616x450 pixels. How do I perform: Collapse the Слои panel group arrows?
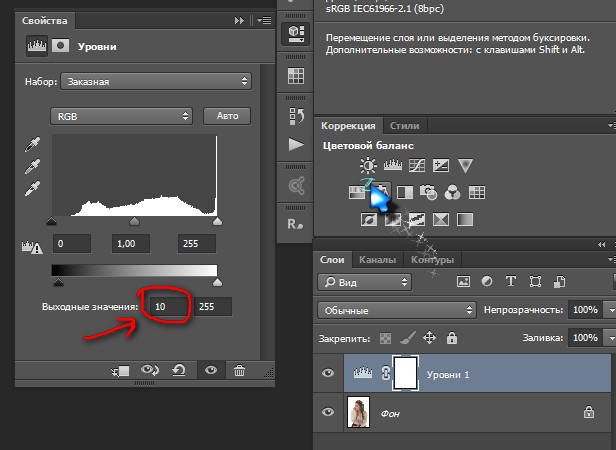point(601,244)
